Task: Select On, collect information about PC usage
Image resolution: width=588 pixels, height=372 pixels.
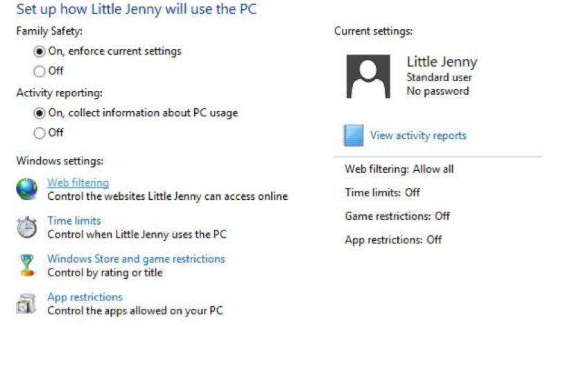Action: pos(40,112)
